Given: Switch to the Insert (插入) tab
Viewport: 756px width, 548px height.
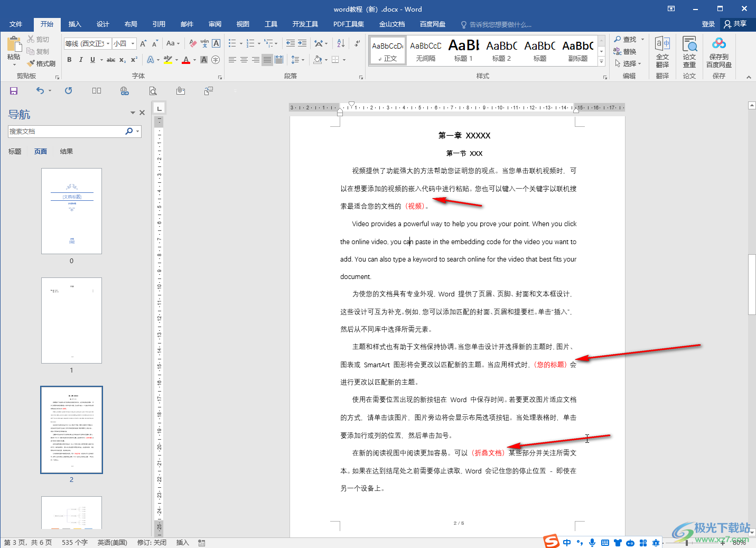Looking at the screenshot, I should (x=75, y=24).
